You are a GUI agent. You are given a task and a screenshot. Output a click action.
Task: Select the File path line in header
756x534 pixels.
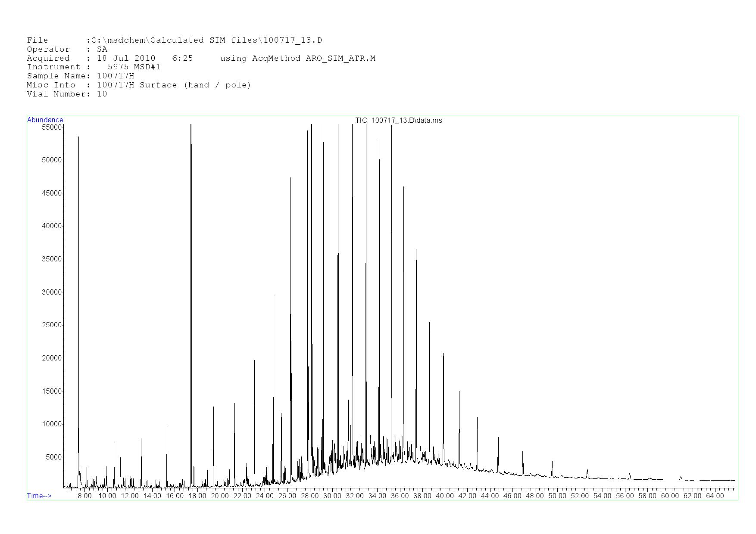[x=174, y=40]
